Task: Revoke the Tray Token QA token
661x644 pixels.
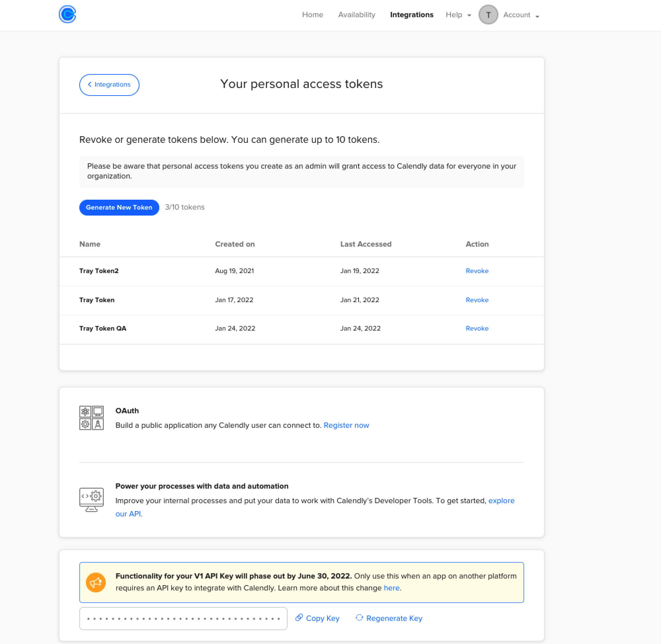Action: pos(477,328)
